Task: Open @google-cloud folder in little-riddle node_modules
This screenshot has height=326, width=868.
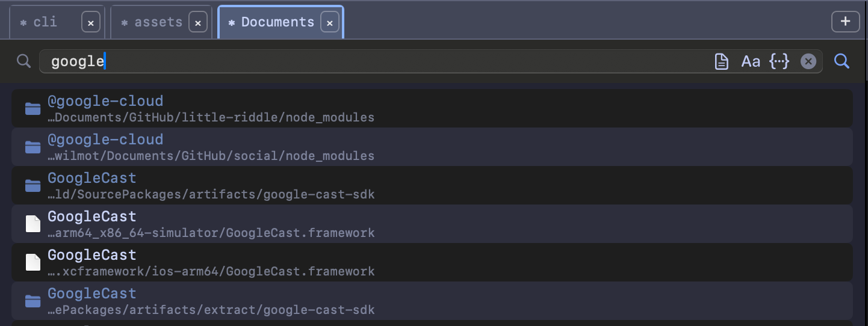Action: click(x=432, y=108)
